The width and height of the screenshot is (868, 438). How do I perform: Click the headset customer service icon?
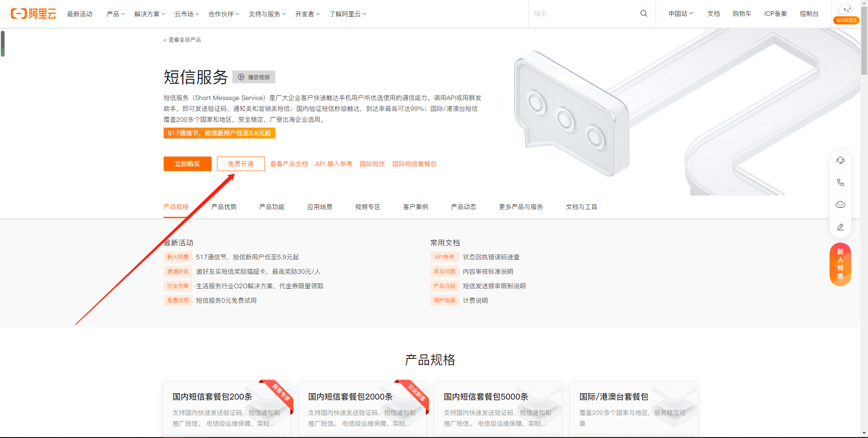click(840, 160)
